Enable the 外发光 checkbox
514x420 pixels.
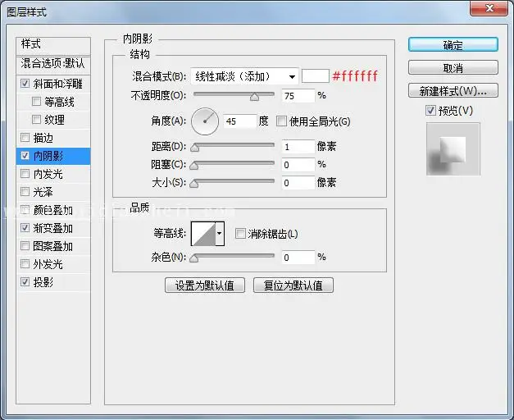(25, 264)
